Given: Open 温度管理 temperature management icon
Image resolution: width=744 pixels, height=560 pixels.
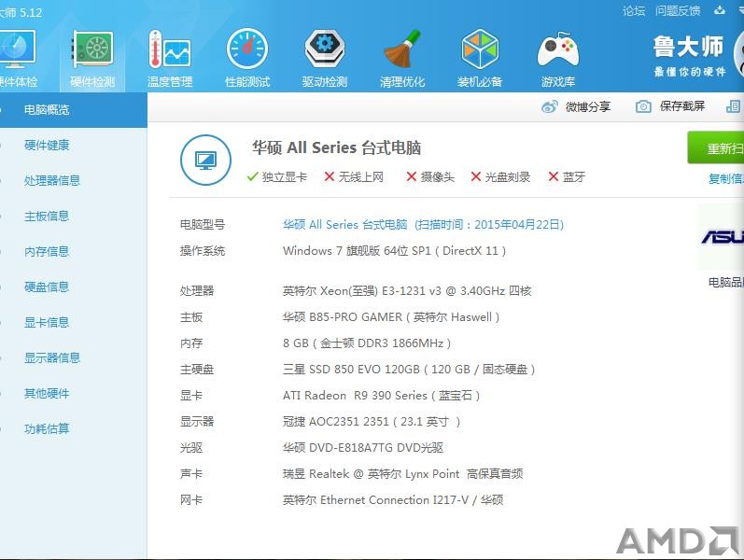Looking at the screenshot, I should pyautogui.click(x=170, y=49).
